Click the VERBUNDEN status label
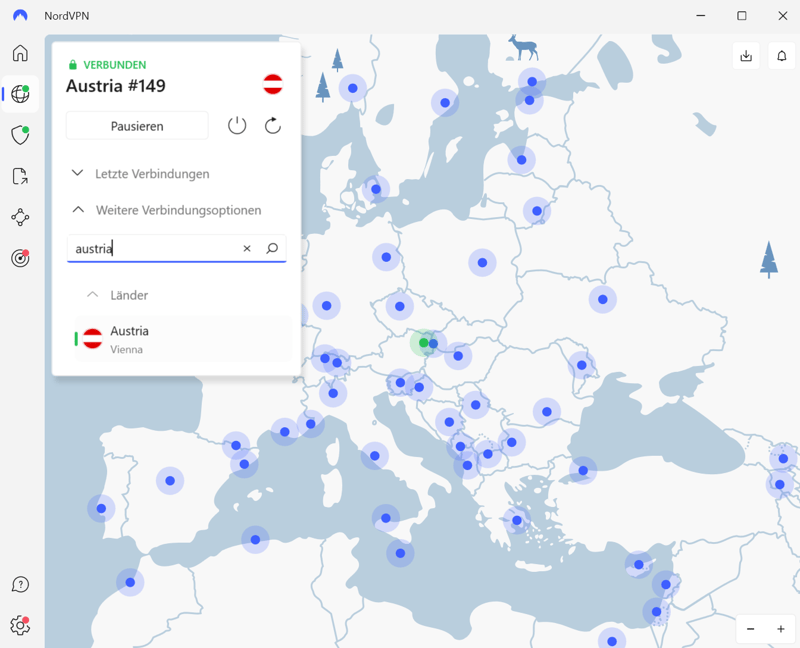 point(115,65)
